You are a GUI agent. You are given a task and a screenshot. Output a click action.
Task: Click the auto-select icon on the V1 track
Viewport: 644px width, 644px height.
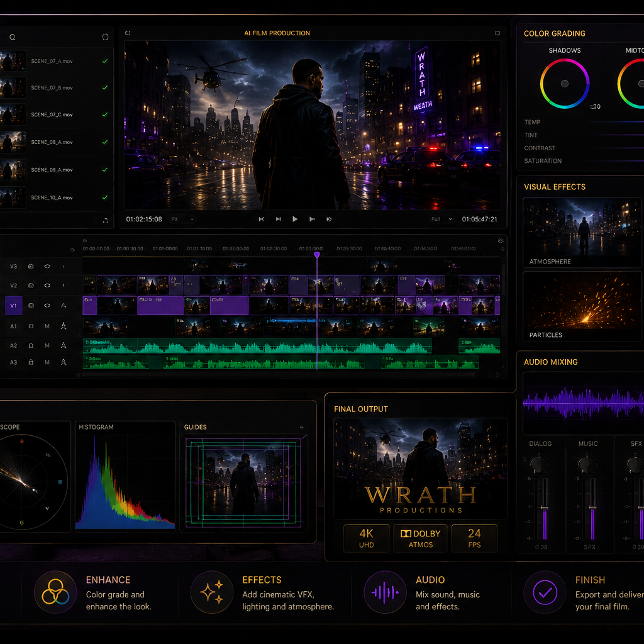click(64, 306)
